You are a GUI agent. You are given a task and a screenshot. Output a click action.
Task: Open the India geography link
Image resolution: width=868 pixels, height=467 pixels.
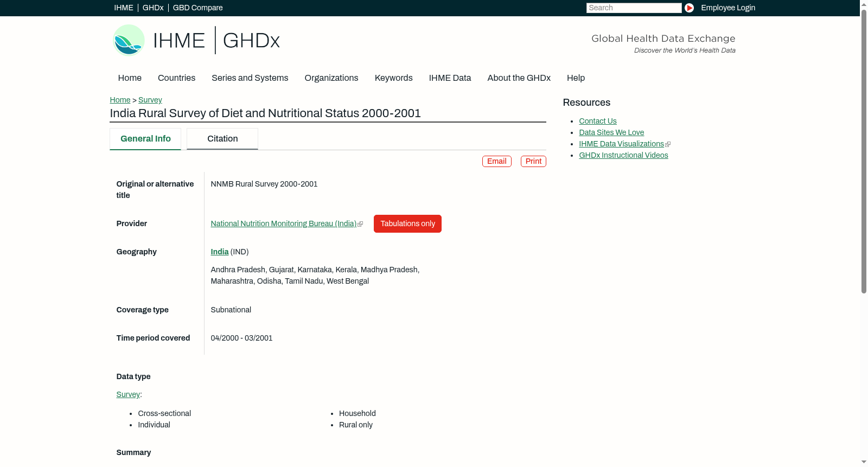pos(220,252)
